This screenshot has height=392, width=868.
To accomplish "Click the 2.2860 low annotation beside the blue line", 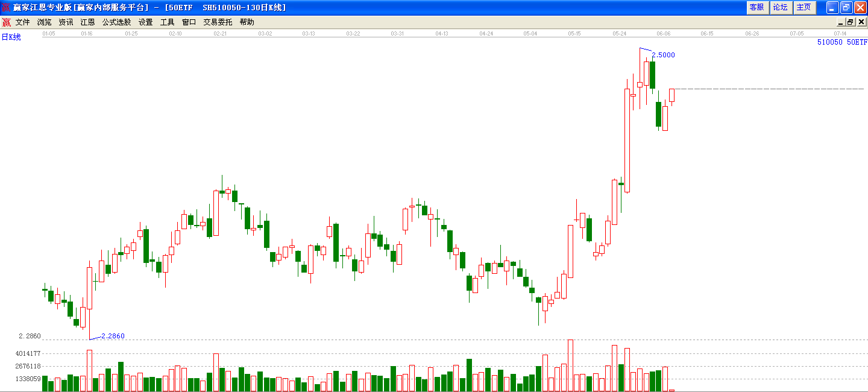I will (113, 336).
